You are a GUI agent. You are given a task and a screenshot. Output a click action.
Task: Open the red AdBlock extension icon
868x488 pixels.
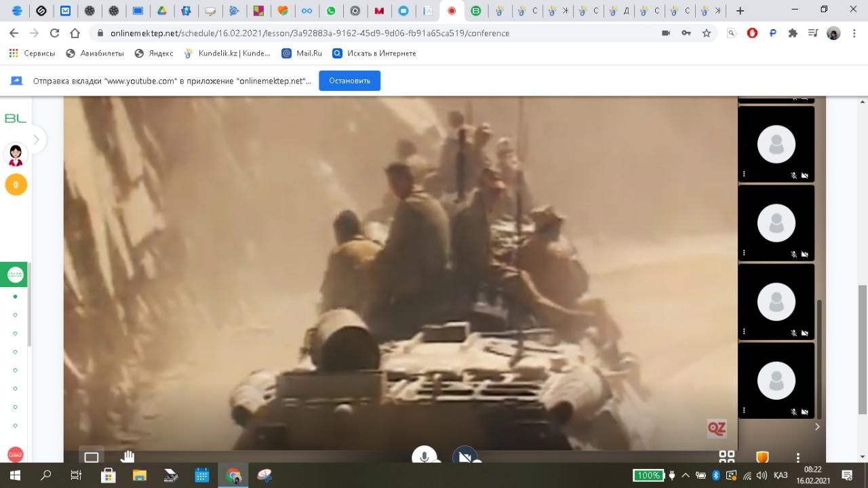[x=752, y=33]
